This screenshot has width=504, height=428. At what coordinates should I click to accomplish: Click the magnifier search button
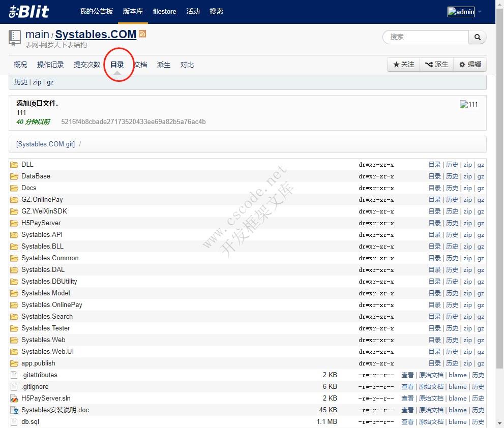[x=477, y=37]
